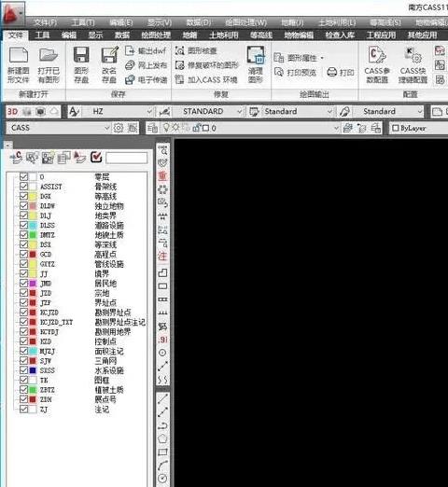Screen dimensions: 448x487
Task: Open the 地籍 ribbon tab
Action: [x=189, y=35]
